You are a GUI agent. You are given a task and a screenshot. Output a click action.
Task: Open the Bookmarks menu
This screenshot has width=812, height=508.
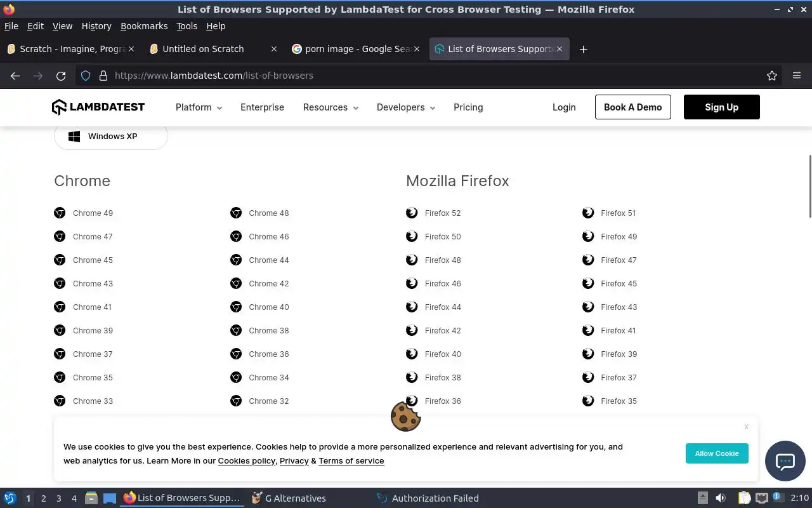pos(144,26)
